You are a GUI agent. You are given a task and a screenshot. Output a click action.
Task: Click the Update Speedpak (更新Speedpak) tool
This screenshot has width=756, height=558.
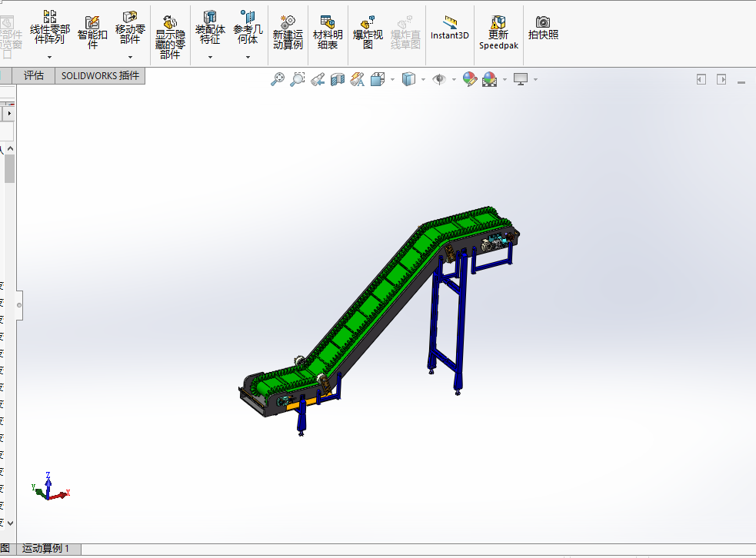tap(498, 32)
